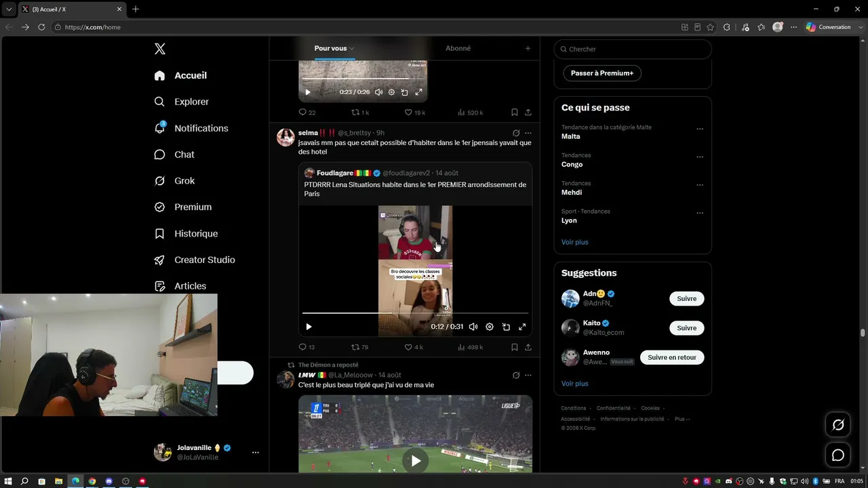Viewport: 868px width, 488px height.
Task: Expand the Plus footer menu
Action: click(x=682, y=419)
